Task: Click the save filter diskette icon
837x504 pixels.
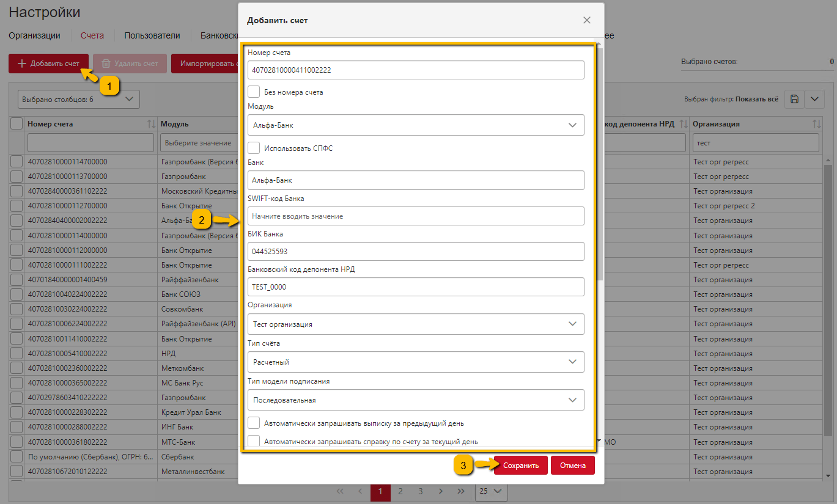Action: tap(793, 99)
